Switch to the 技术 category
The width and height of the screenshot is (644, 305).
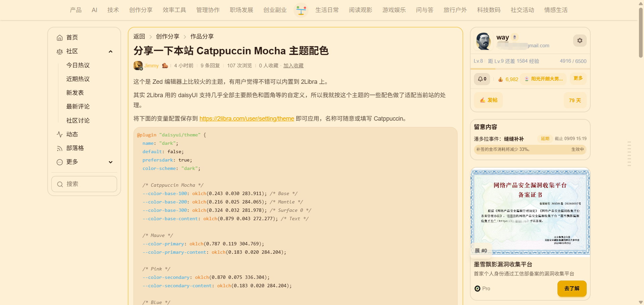(x=113, y=10)
